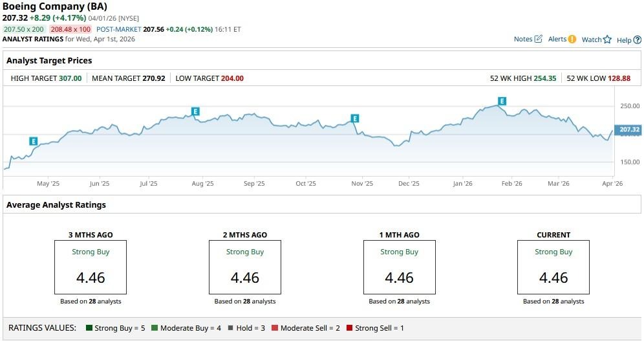Click the Watch star icon
This screenshot has height=341, width=644.
(x=607, y=40)
